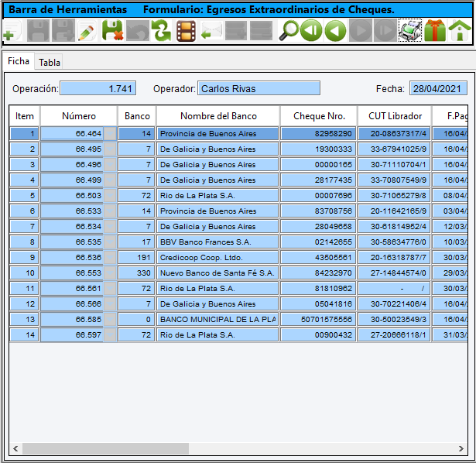Screen dimensions: 476x463
Task: Click the grayed-out save-and-add floppy icon
Action: tap(63, 31)
